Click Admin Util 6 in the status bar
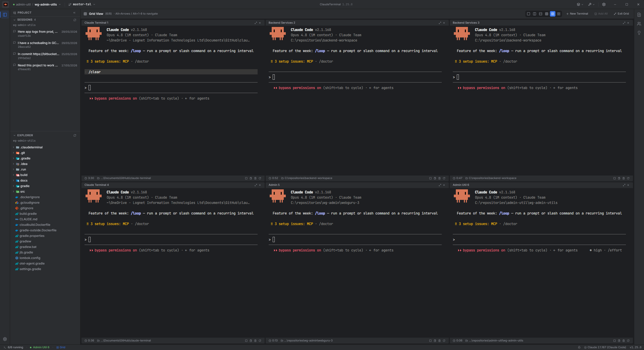The height and width of the screenshot is (350, 644). (40, 347)
